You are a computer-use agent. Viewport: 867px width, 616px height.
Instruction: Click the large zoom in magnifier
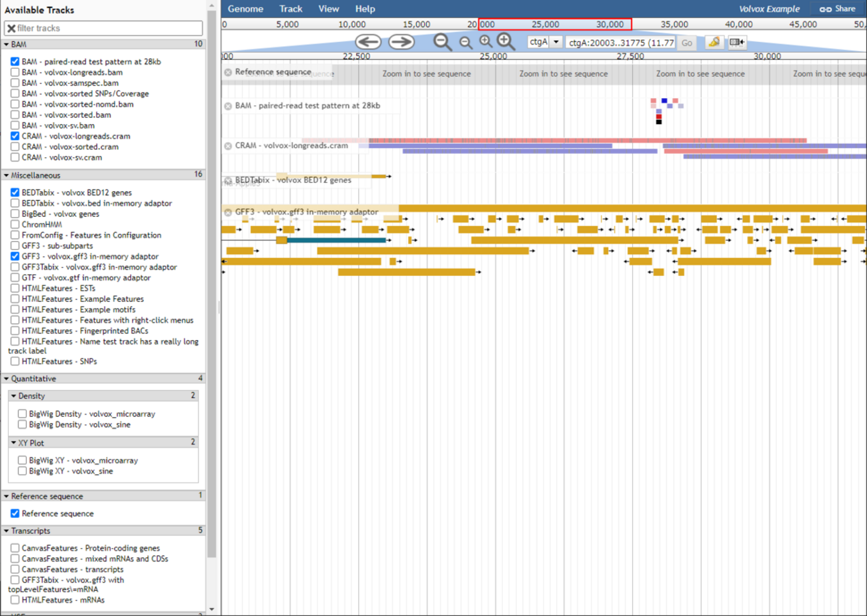coord(506,42)
